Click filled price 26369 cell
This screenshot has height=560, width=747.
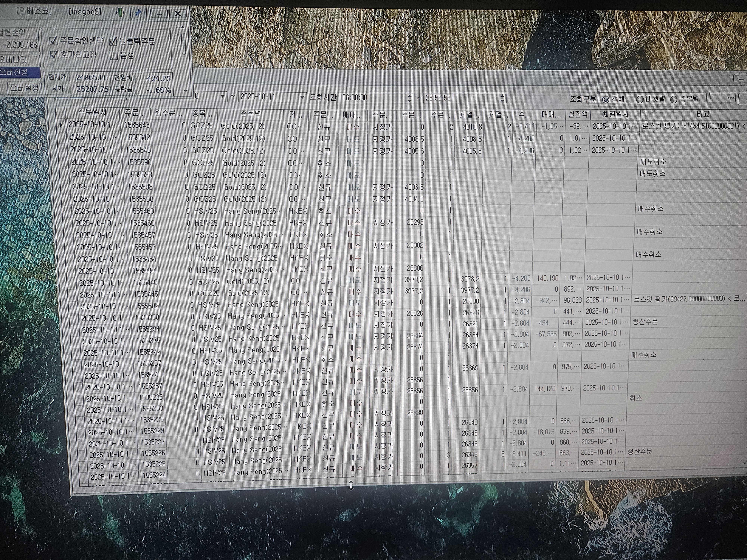470,368
